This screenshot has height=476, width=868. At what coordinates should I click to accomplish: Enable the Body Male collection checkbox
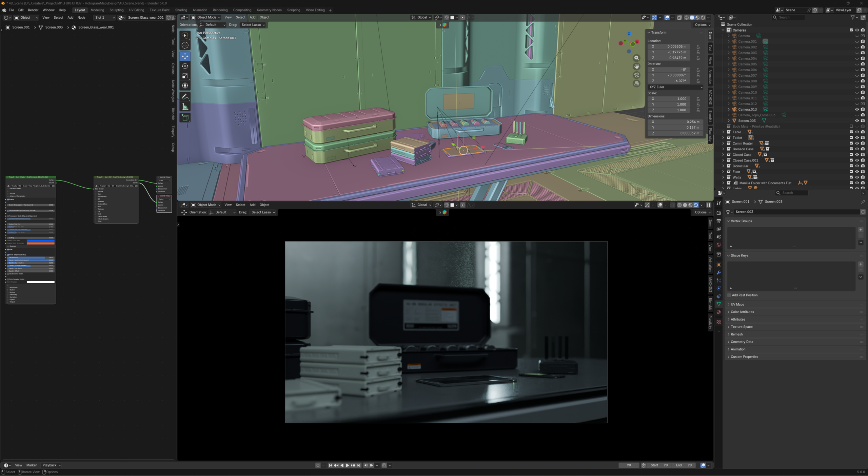pyautogui.click(x=851, y=126)
